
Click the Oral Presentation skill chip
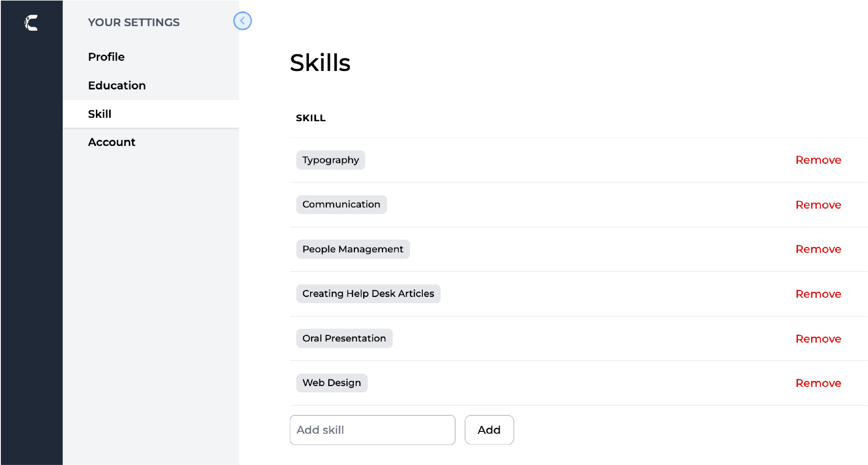[344, 338]
